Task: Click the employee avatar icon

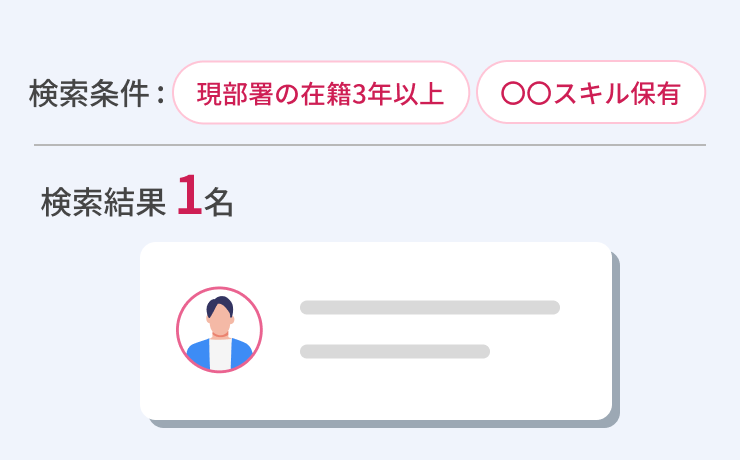Action: pos(219,330)
